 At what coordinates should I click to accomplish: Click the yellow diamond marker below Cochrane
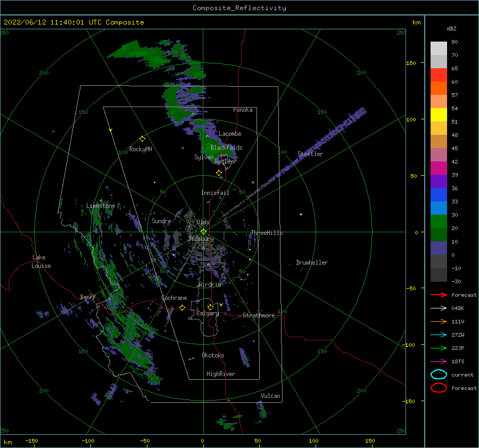pyautogui.click(x=183, y=308)
